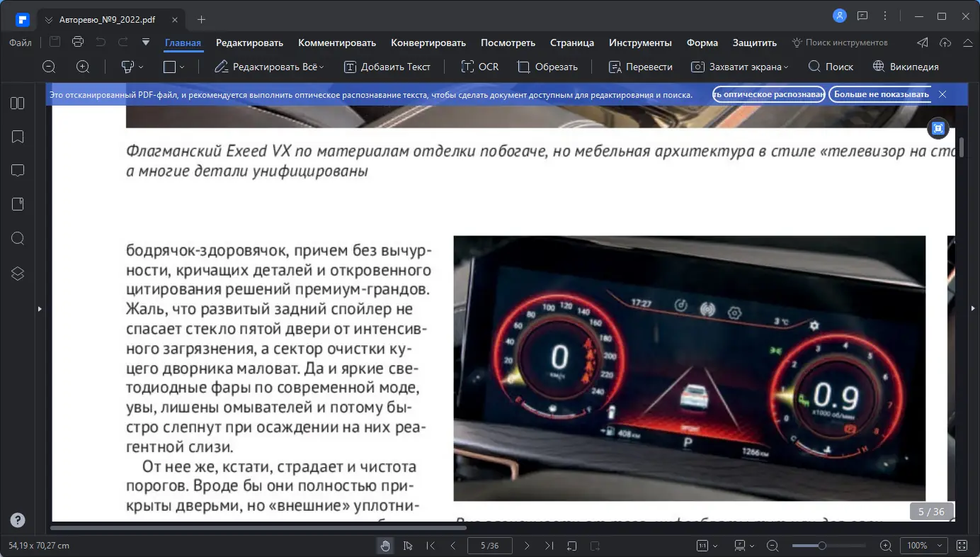Screen dimensions: 980x557
Task: Open the comments panel in the sidebar
Action: tap(18, 171)
